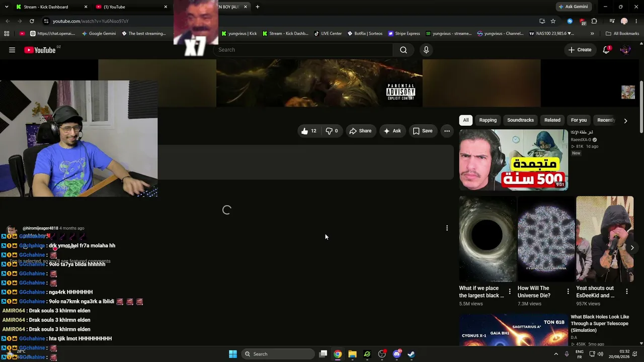The image size is (644, 362).
Task: Open more options for black hole video
Action: coord(510,292)
